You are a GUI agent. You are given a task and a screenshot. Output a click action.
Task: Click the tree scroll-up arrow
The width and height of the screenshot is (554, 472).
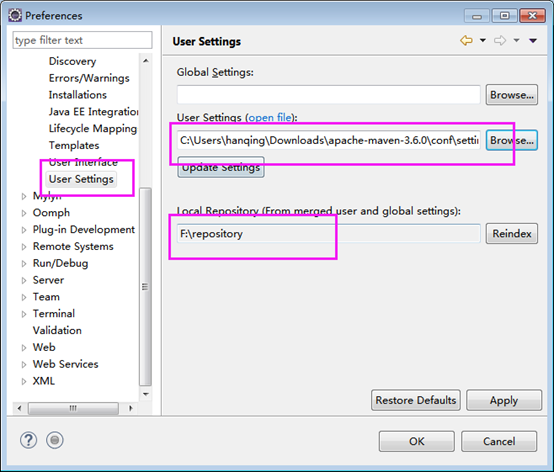[x=146, y=61]
